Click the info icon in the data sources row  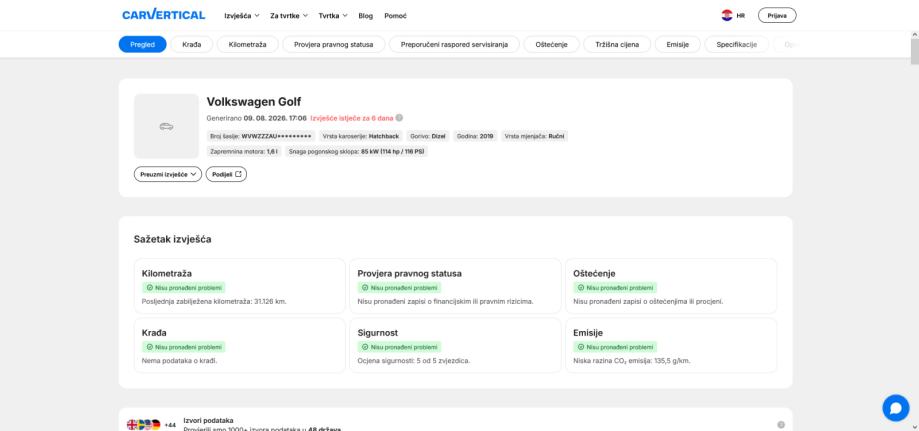pos(781,425)
